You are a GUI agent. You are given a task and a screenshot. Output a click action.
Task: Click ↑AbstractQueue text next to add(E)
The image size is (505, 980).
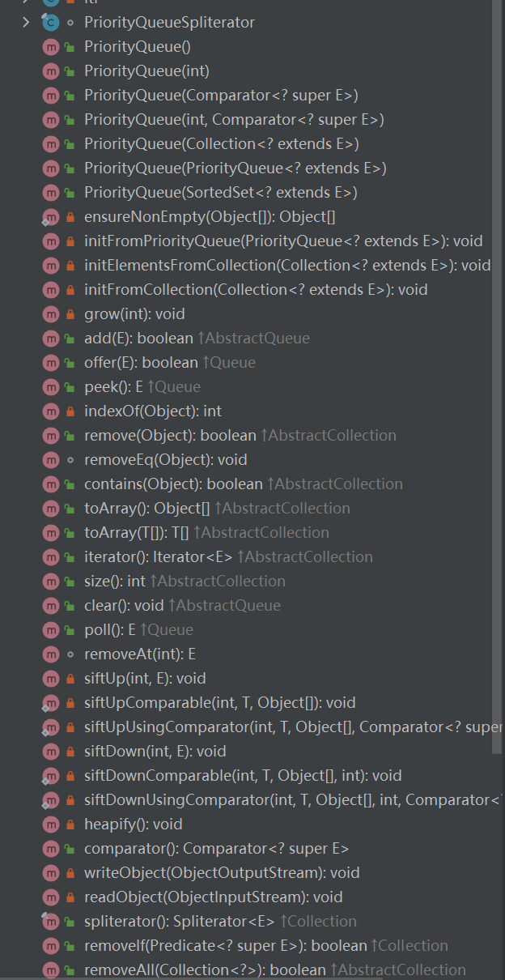[254, 339]
